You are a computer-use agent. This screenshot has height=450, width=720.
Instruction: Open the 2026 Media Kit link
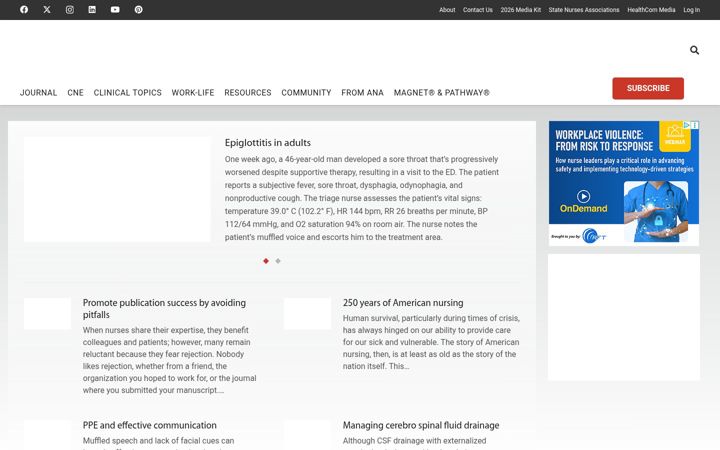(521, 10)
